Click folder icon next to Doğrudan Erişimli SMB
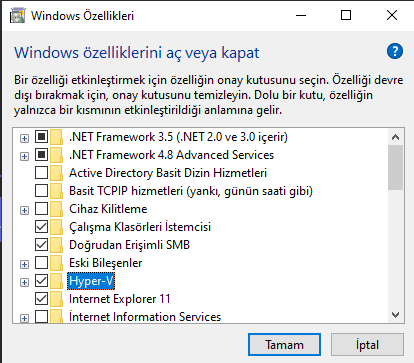Image resolution: width=414 pixels, height=363 pixels. point(57,245)
